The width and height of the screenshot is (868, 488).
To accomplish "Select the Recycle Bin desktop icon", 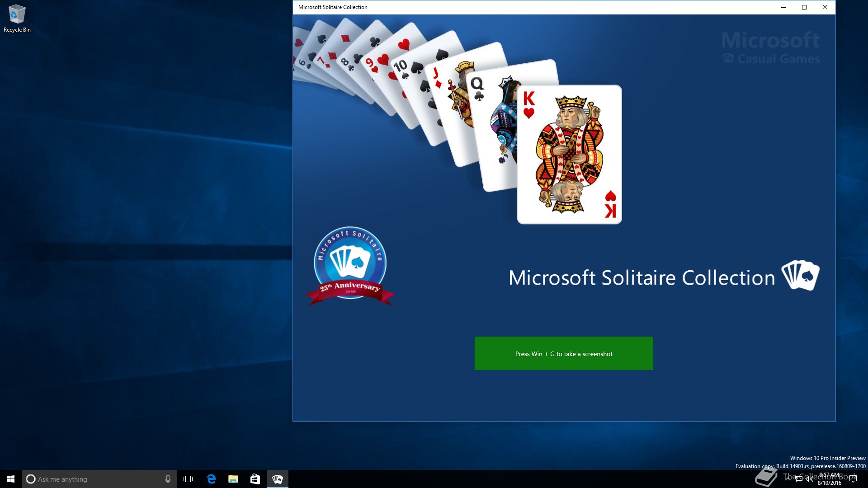I will [x=17, y=19].
